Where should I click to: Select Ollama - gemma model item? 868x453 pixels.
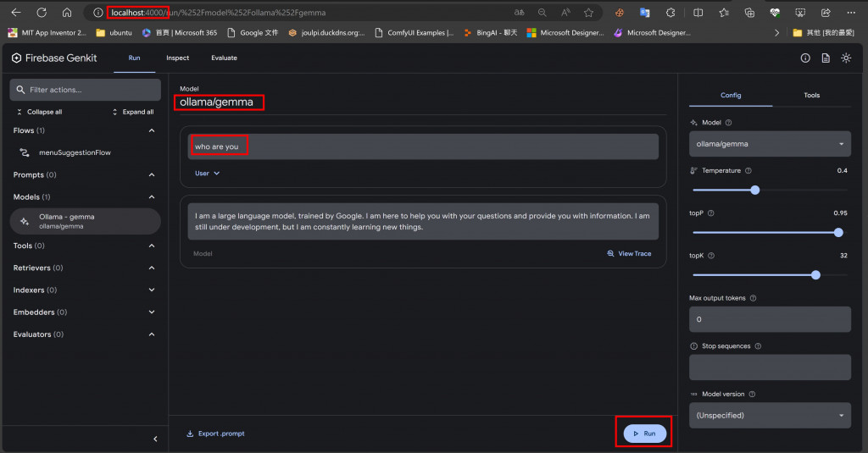(x=86, y=221)
